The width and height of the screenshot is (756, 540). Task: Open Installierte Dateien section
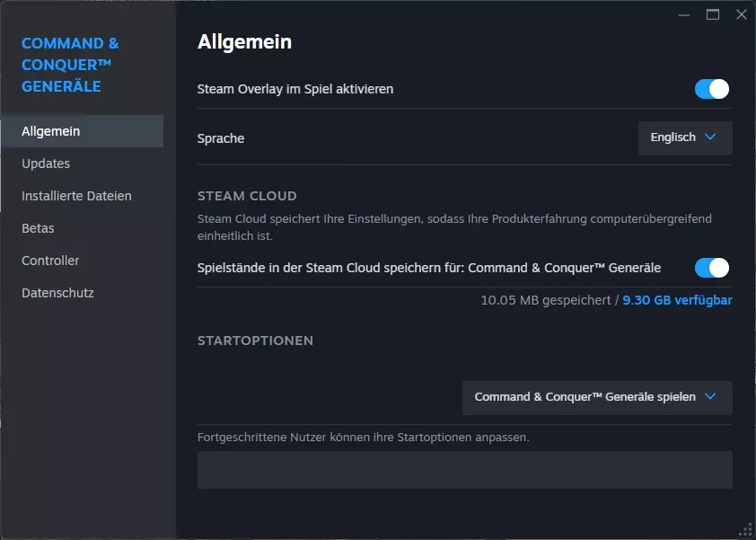pyautogui.click(x=76, y=196)
